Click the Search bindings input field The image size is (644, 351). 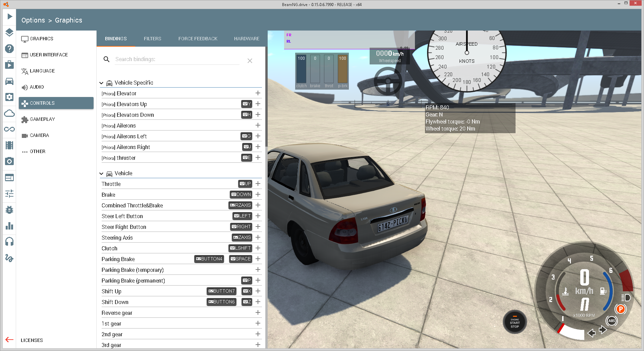point(177,59)
